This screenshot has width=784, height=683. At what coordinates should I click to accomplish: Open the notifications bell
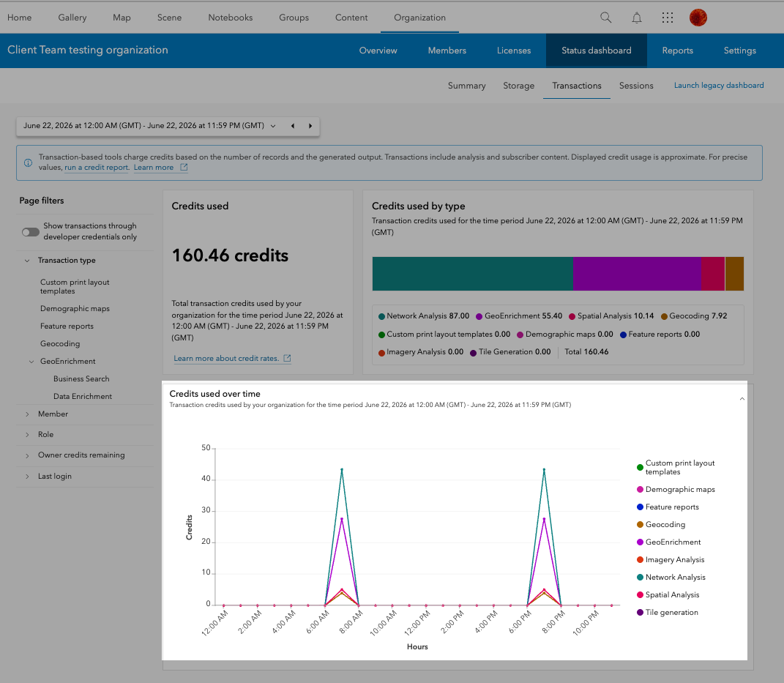coord(637,18)
